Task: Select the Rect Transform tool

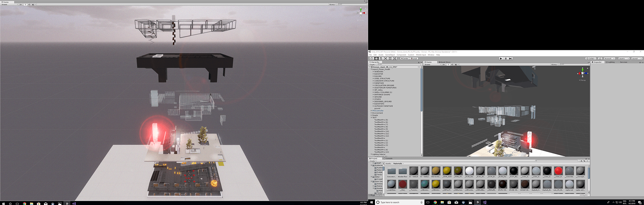Action: pos(390,59)
